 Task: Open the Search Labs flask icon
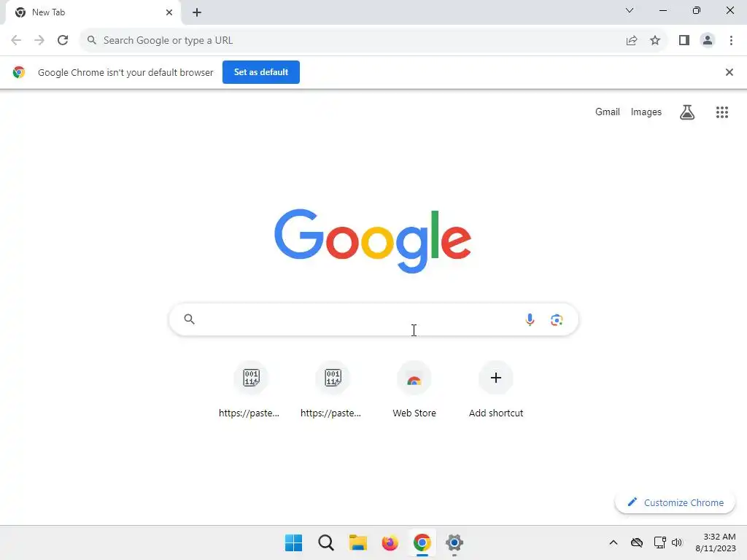pyautogui.click(x=687, y=112)
